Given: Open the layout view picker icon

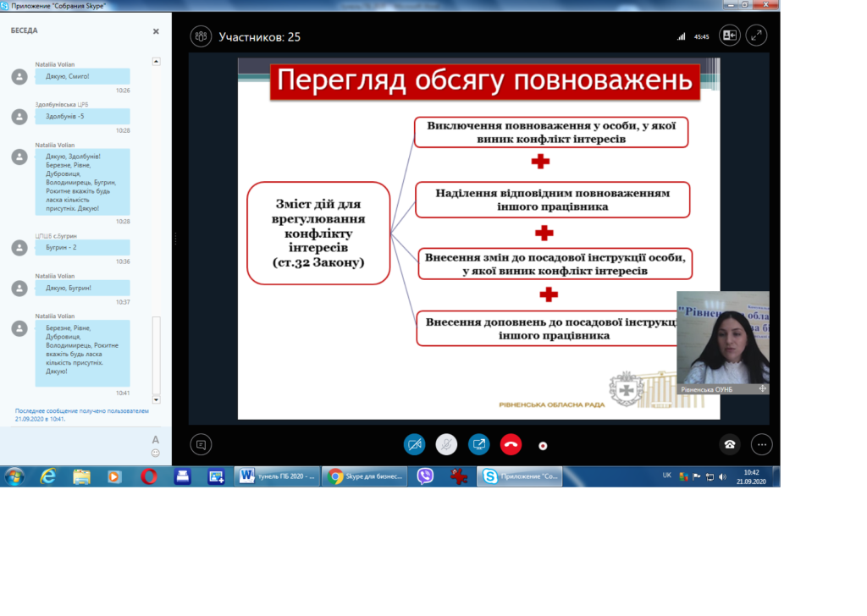Looking at the screenshot, I should point(729,36).
